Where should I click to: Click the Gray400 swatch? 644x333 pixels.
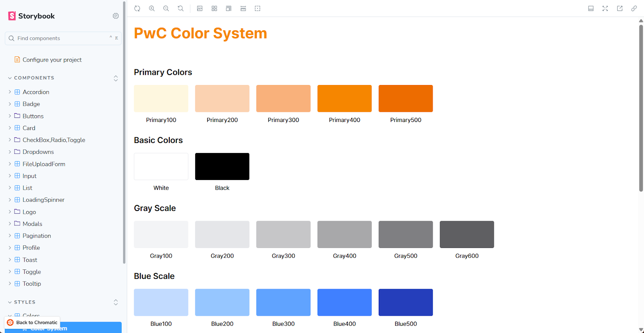[x=345, y=234]
